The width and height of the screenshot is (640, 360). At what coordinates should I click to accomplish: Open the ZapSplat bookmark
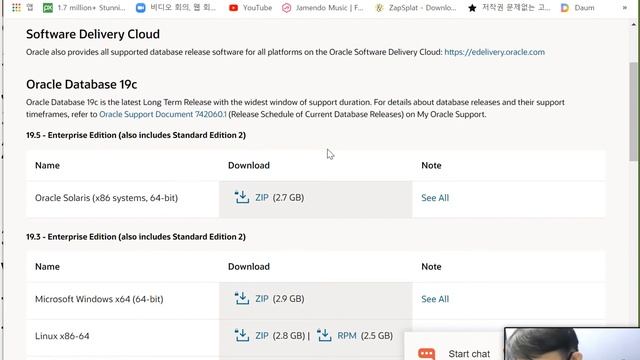pos(416,8)
